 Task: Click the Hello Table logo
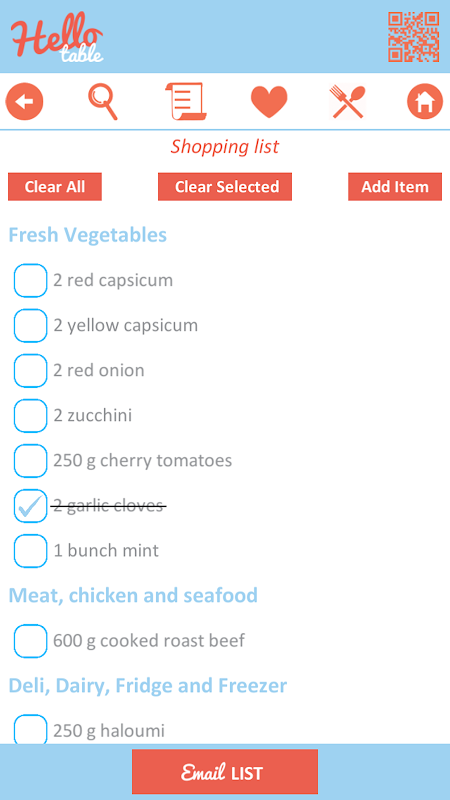pyautogui.click(x=57, y=37)
